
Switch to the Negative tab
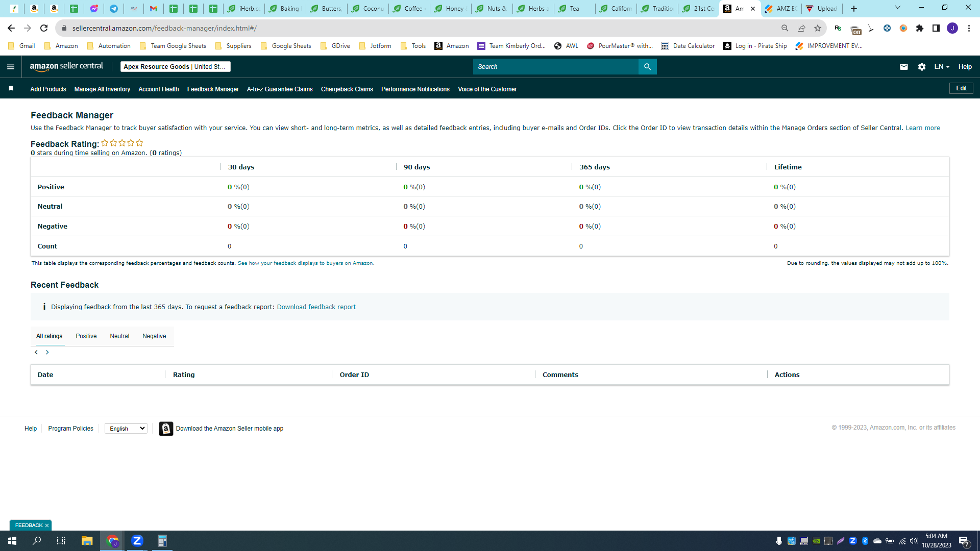[154, 336]
